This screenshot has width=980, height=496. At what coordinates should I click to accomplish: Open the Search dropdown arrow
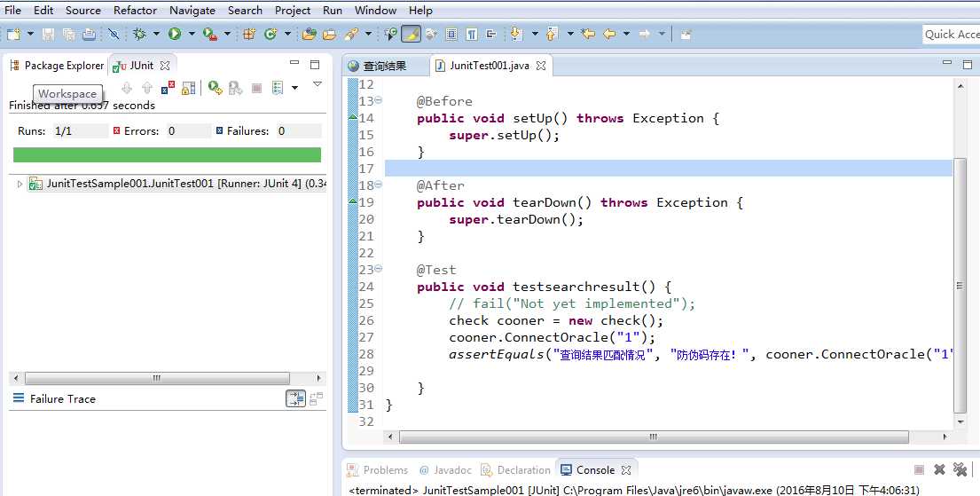tap(368, 35)
